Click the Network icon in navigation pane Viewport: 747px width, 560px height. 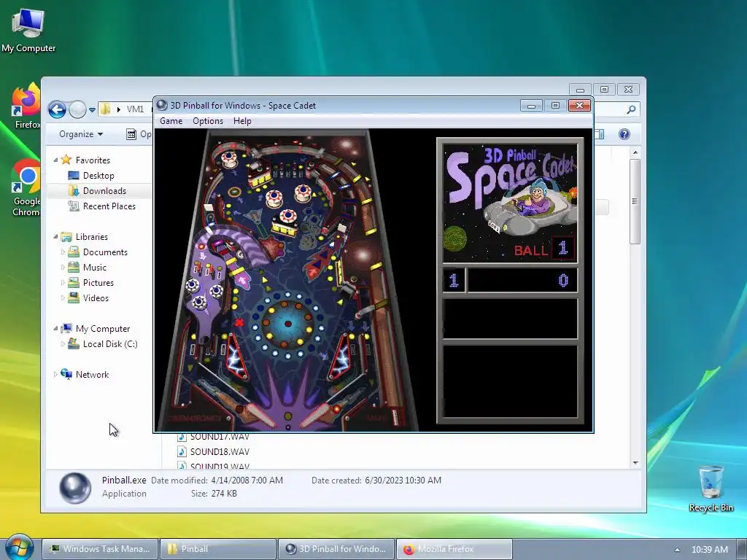point(66,374)
